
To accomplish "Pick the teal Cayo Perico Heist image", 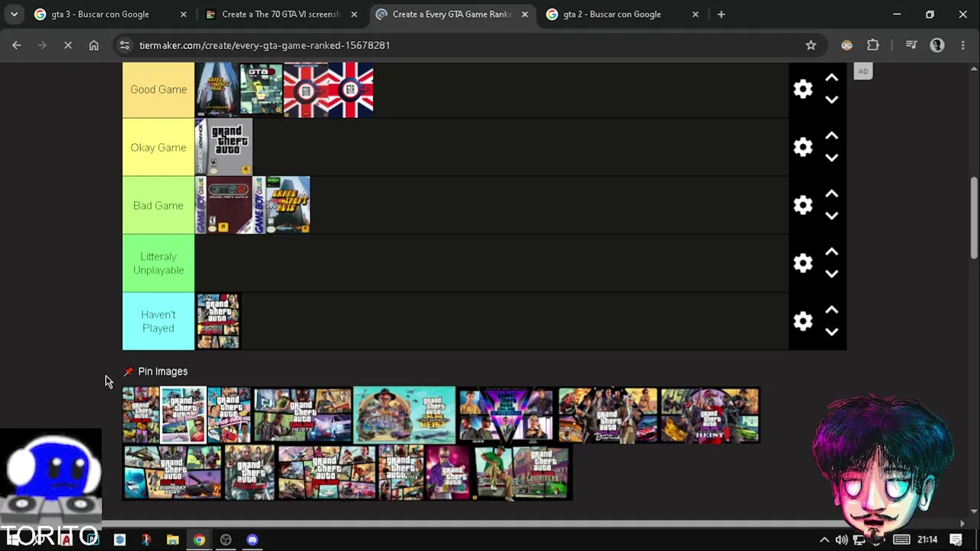I will tap(404, 415).
